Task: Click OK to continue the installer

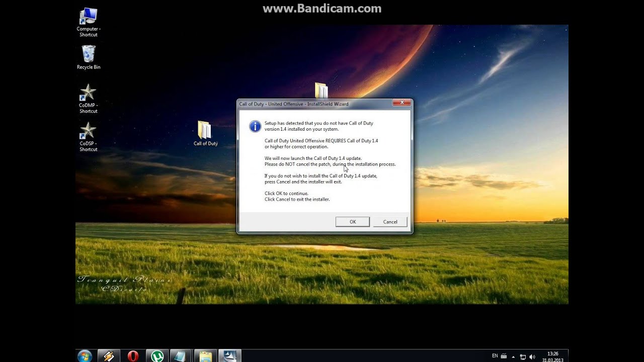Action: click(353, 222)
